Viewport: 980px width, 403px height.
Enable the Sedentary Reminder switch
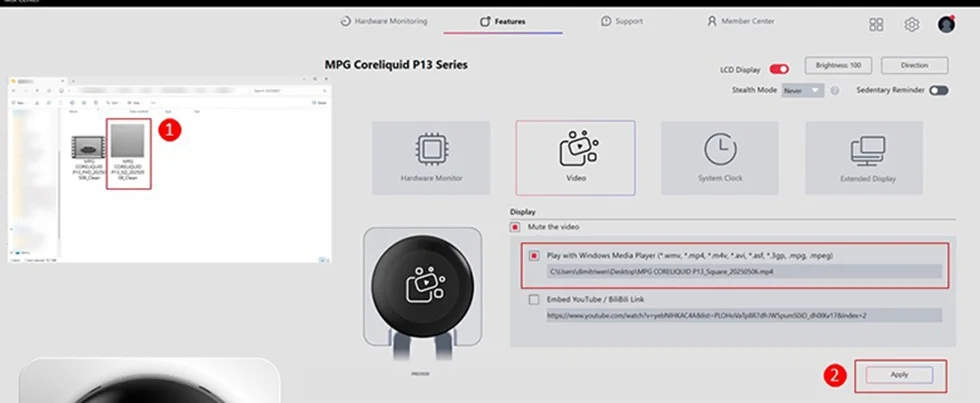(x=939, y=91)
